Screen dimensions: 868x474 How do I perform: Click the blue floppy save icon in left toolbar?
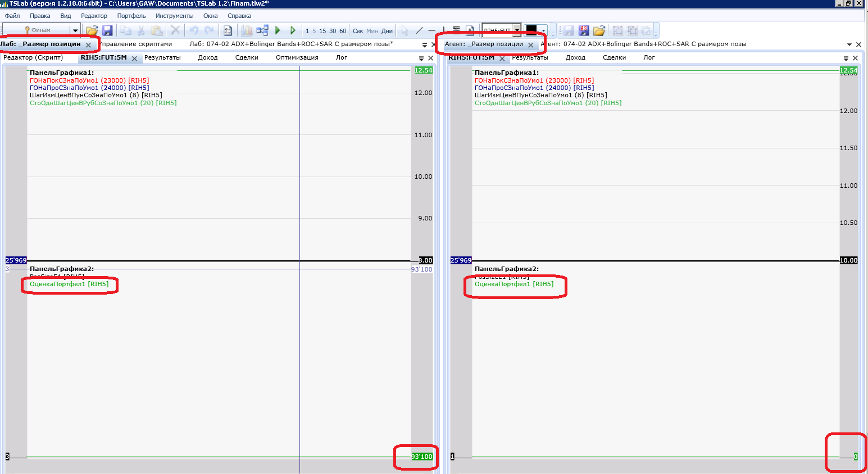pos(107,30)
